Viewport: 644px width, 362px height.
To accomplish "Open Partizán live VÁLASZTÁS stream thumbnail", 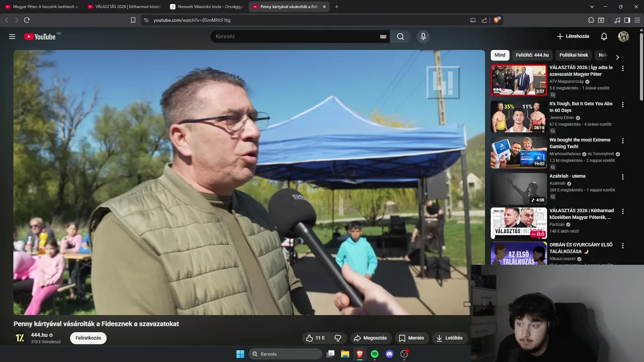I will (x=519, y=223).
